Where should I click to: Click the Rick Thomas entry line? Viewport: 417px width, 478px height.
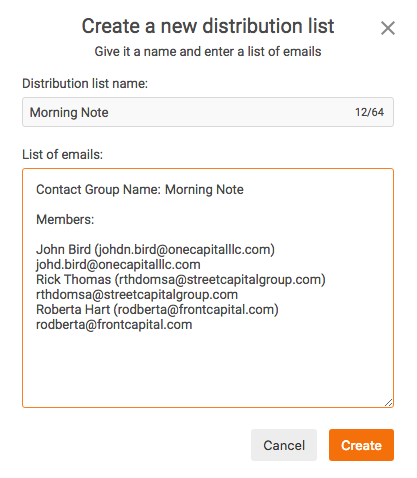[x=181, y=279]
